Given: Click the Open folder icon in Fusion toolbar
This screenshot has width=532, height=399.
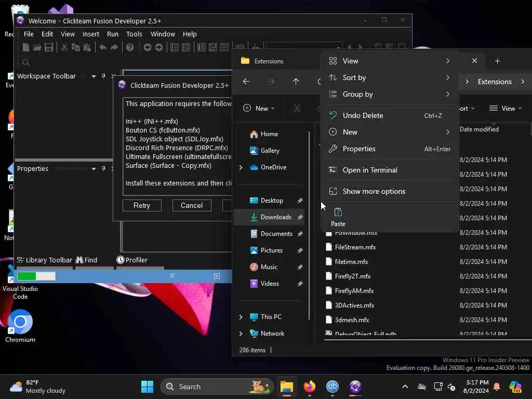Looking at the screenshot, I should point(37,47).
